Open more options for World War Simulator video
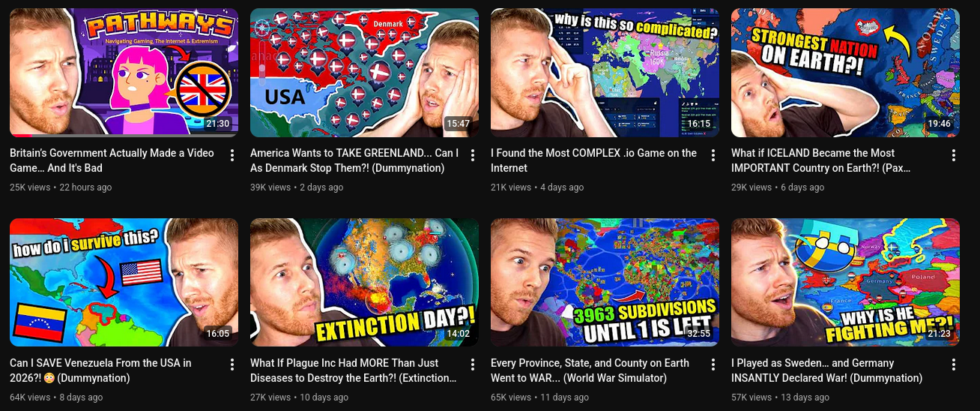The height and width of the screenshot is (411, 980). [713, 365]
